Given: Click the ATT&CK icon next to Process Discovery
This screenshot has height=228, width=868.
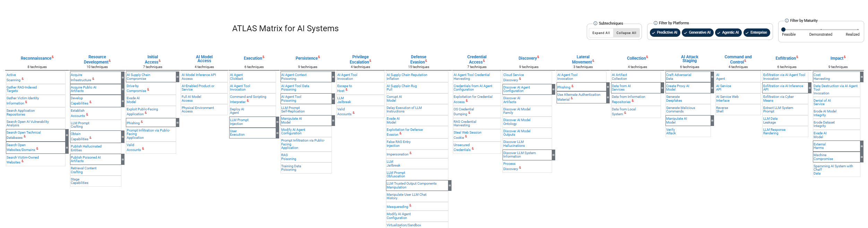Looking at the screenshot, I should pyautogui.click(x=520, y=168).
